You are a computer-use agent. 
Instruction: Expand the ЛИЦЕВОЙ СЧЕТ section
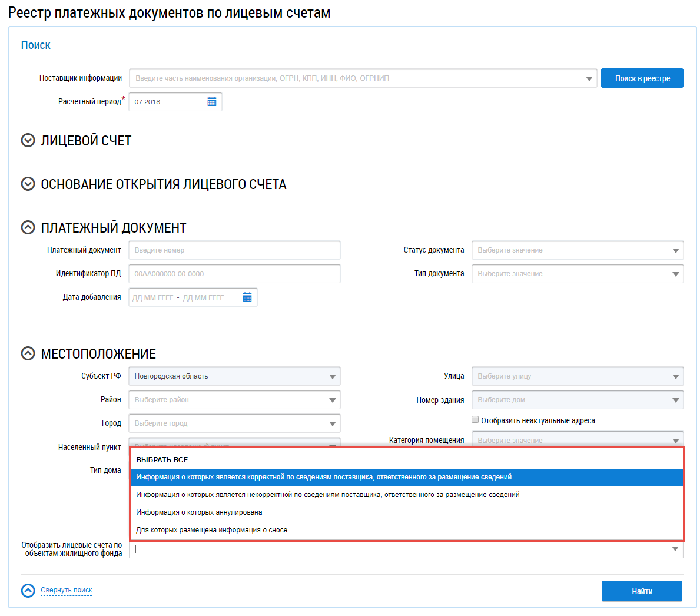[28, 141]
